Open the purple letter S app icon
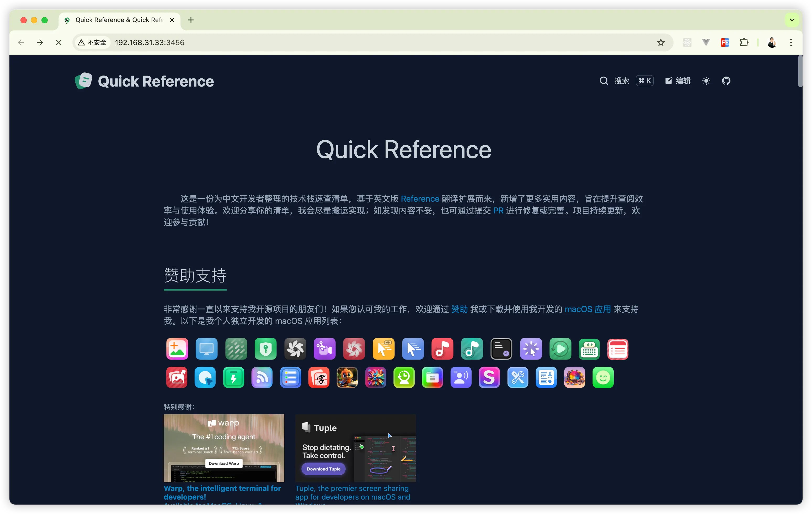The image size is (812, 514). [489, 377]
